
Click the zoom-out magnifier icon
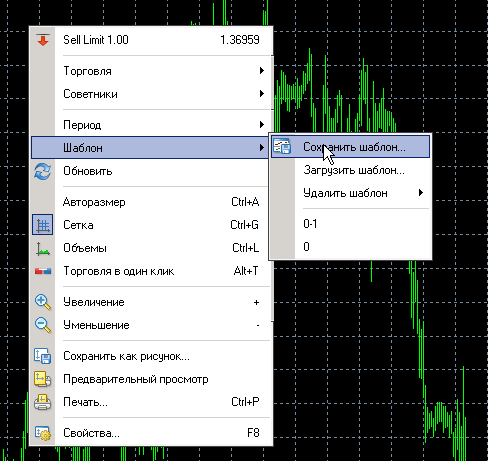[x=43, y=325]
